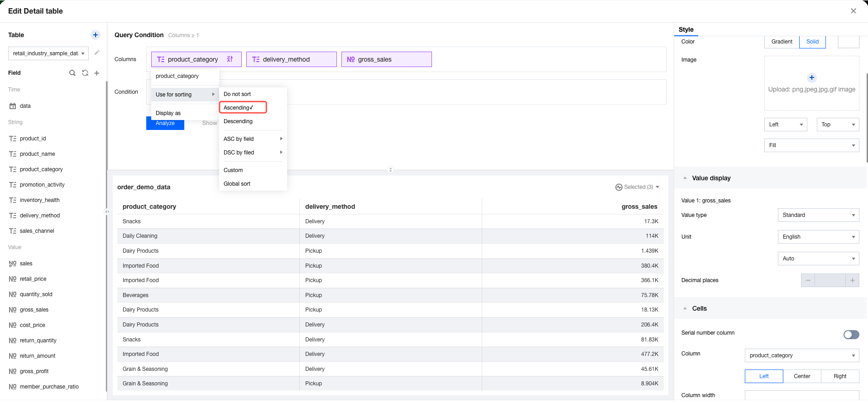Increase decimal places with plus stepper

(x=852, y=280)
